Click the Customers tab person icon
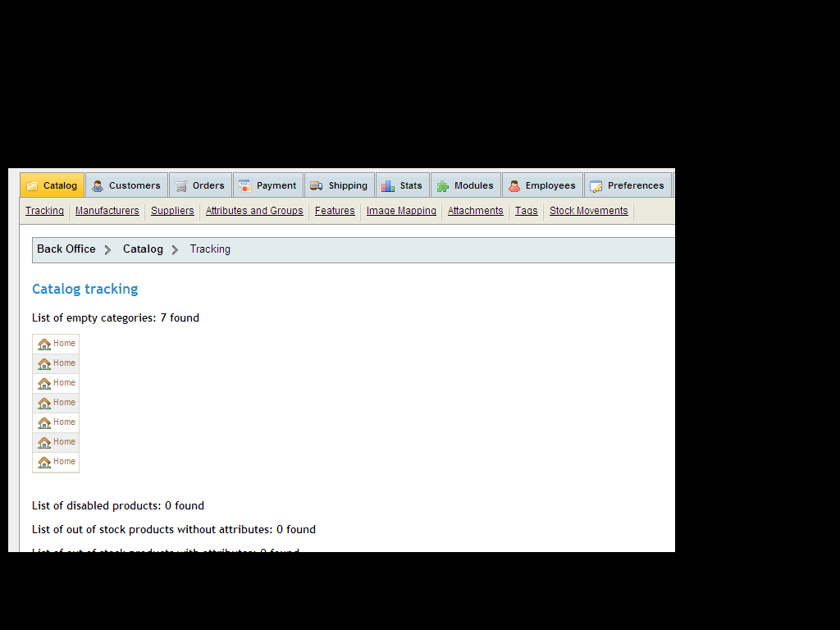Viewport: 840px width, 630px height. click(98, 186)
